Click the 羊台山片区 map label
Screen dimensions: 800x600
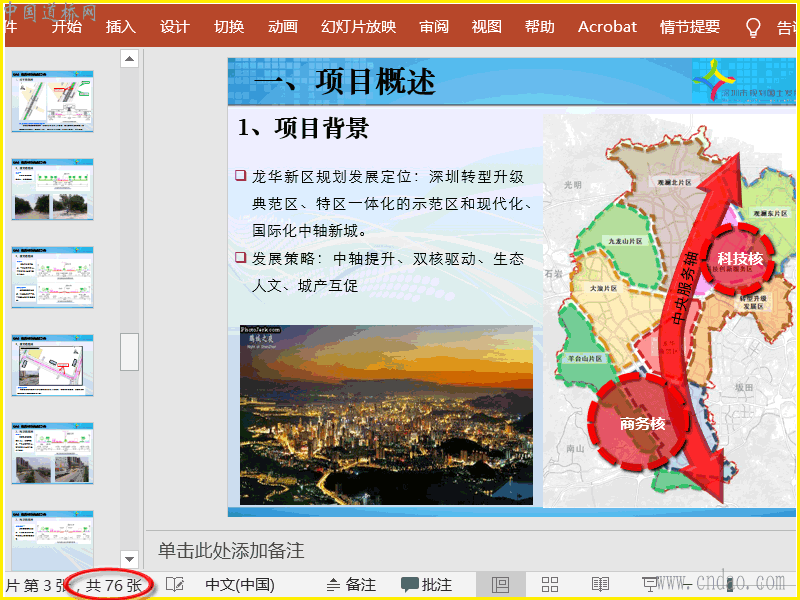(585, 359)
